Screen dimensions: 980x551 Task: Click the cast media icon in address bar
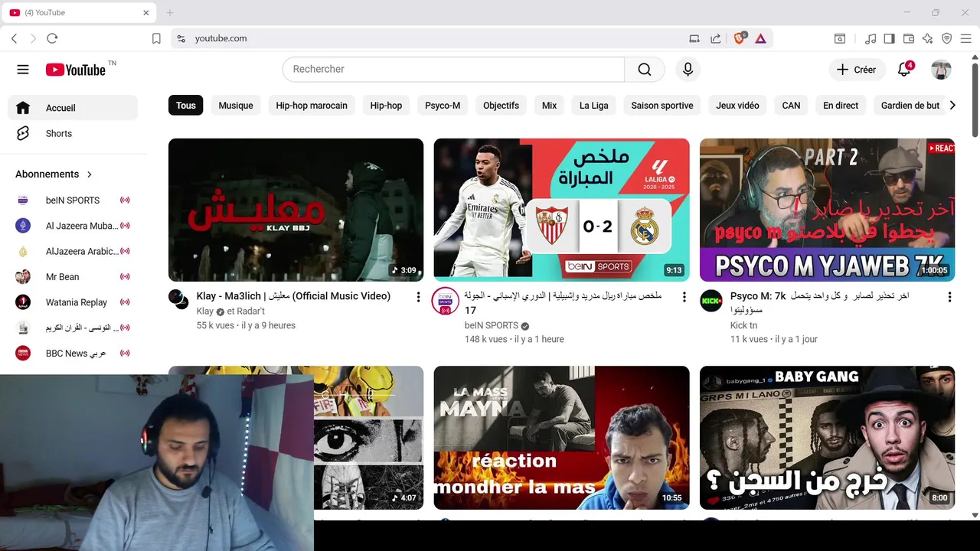click(694, 38)
